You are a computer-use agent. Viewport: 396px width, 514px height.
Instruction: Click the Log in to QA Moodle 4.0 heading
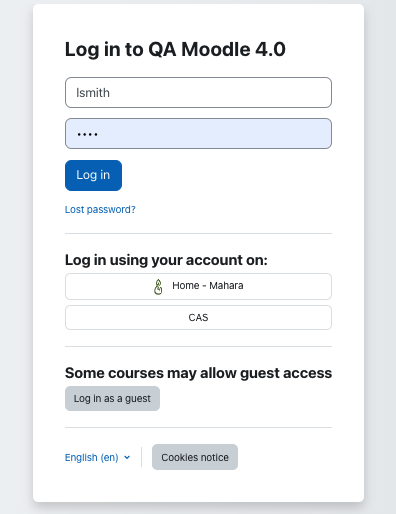(x=175, y=49)
